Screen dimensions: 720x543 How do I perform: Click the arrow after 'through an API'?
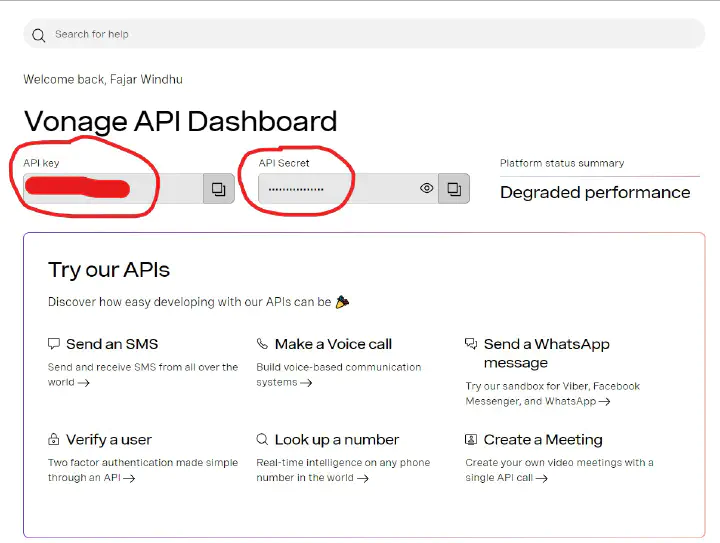(129, 478)
